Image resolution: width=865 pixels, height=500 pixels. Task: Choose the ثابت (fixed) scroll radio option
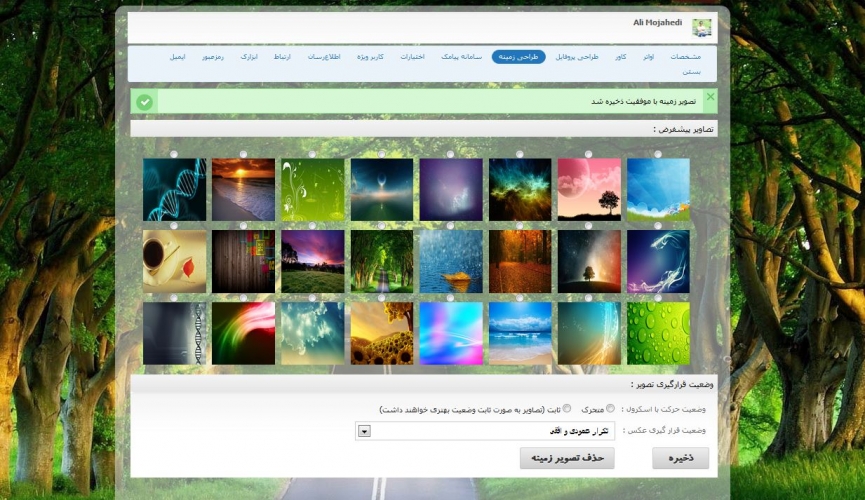(x=567, y=408)
